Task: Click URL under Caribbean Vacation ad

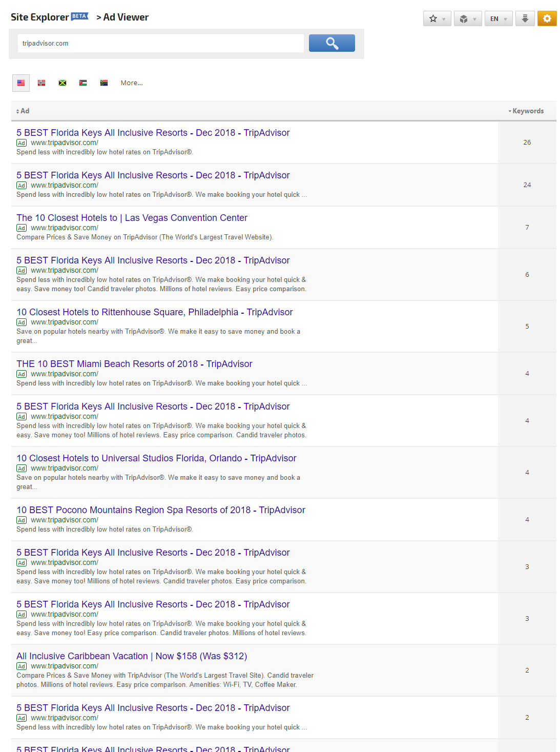Action: 65,666
